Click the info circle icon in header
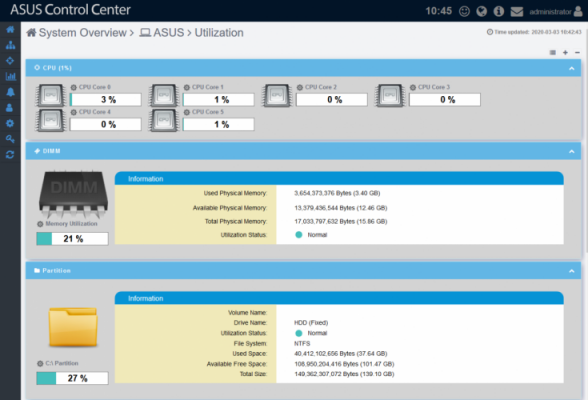The width and height of the screenshot is (588, 400). [x=499, y=11]
